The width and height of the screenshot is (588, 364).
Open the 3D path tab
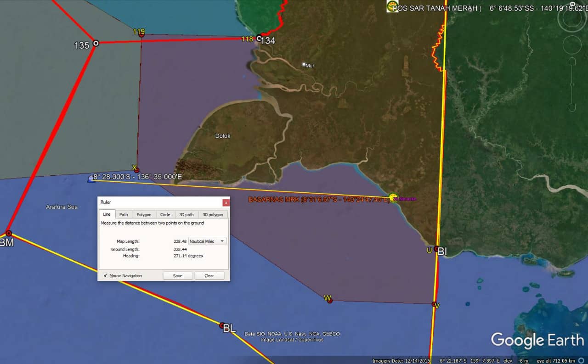coord(187,214)
